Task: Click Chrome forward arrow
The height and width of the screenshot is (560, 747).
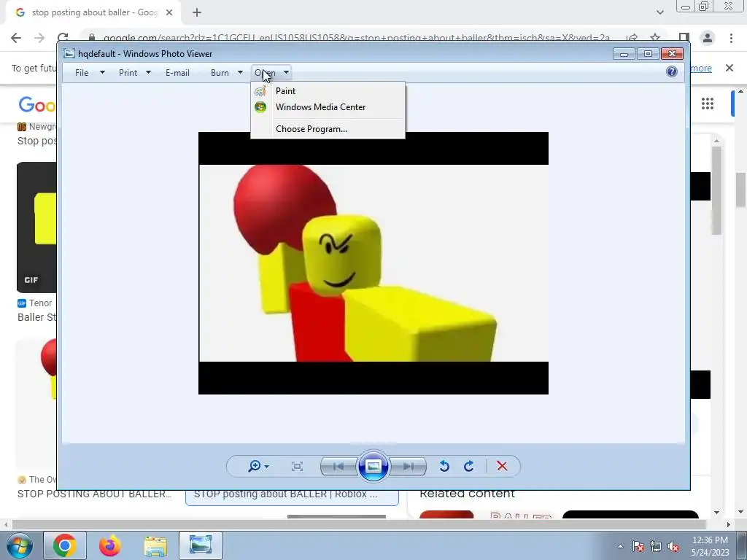Action: point(39,38)
